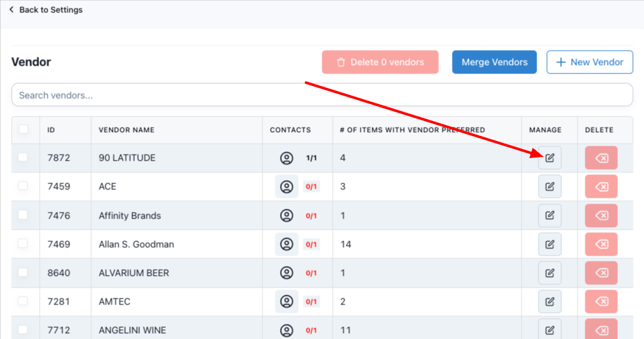
Task: Open manage icon for ALVARIUM BEER
Action: [550, 273]
